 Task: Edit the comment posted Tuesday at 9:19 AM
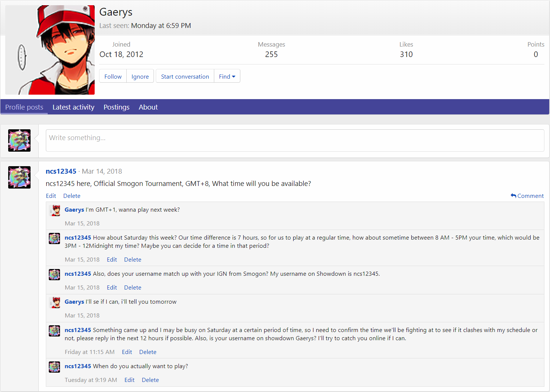[129, 380]
